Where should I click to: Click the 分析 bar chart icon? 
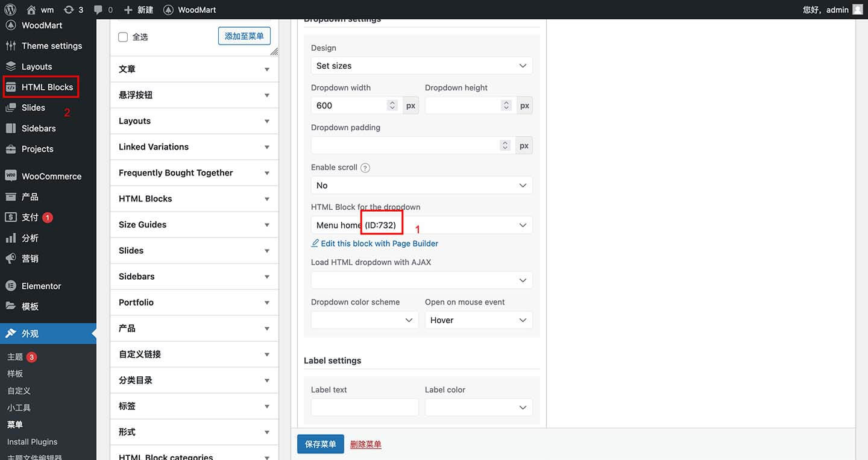pyautogui.click(x=11, y=238)
